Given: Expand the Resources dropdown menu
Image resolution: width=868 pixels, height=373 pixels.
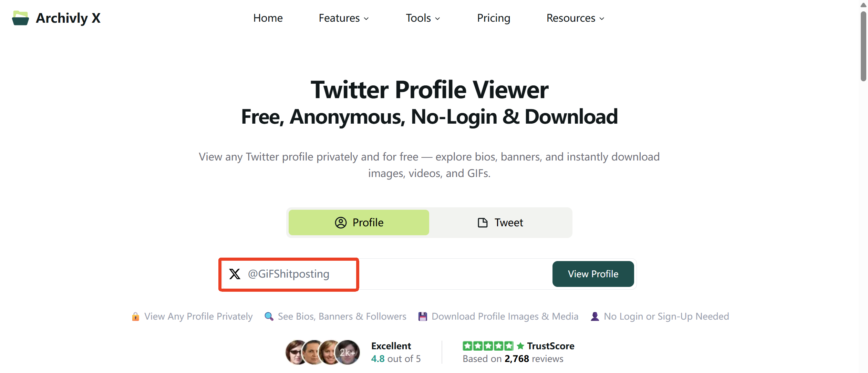Looking at the screenshot, I should click(575, 18).
